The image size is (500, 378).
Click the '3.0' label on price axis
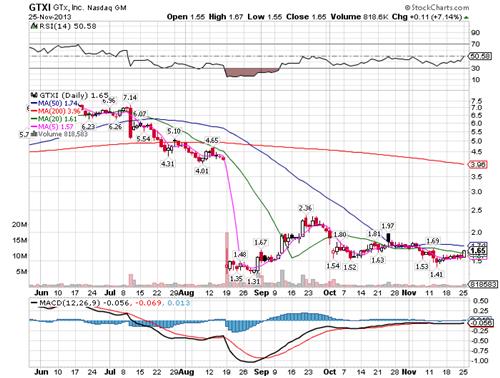click(x=477, y=192)
